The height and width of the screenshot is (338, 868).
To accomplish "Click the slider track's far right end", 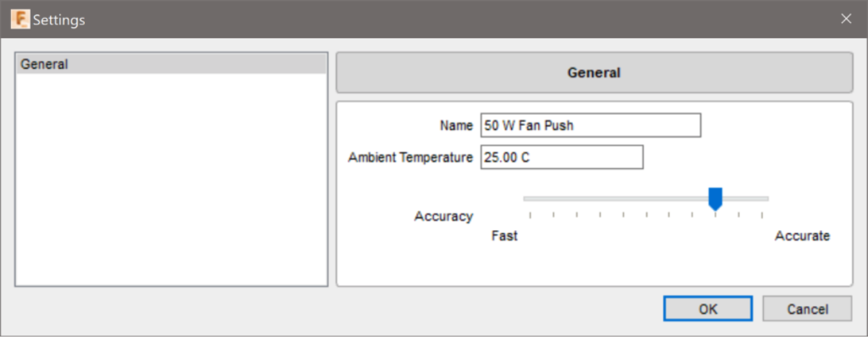I will 766,198.
